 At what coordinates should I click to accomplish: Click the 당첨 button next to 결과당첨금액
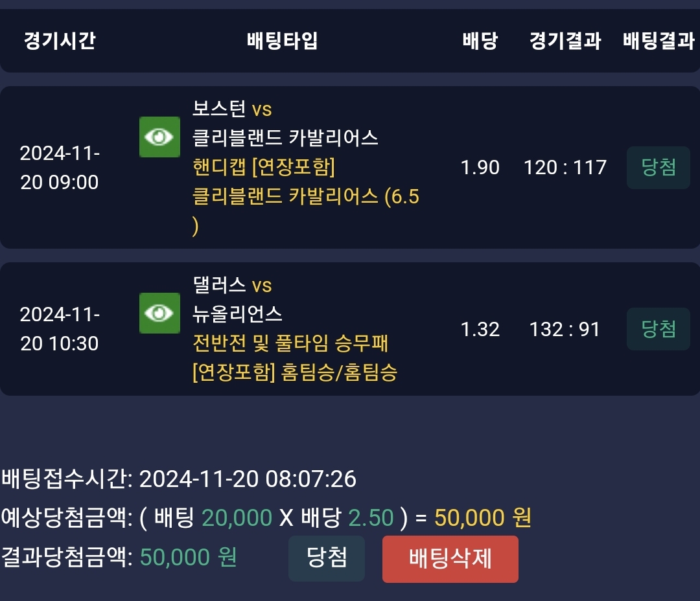326,558
